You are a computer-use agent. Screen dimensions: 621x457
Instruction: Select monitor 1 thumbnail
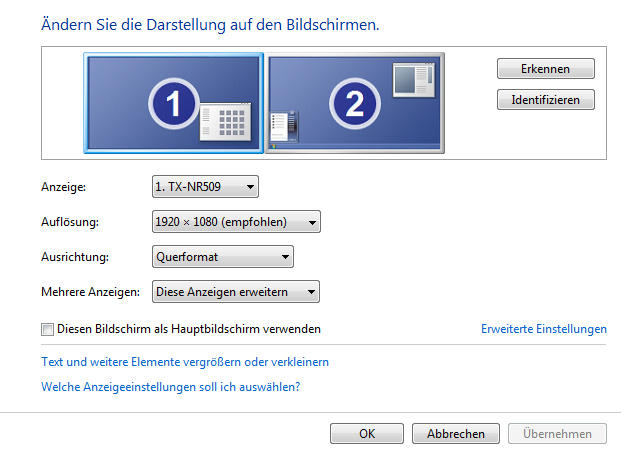(x=173, y=103)
